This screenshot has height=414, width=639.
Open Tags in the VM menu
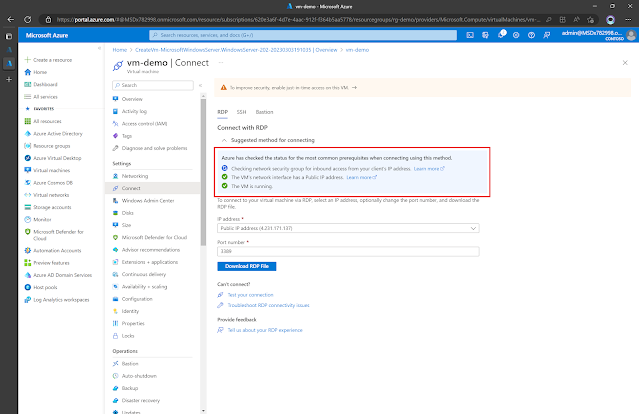click(x=122, y=136)
